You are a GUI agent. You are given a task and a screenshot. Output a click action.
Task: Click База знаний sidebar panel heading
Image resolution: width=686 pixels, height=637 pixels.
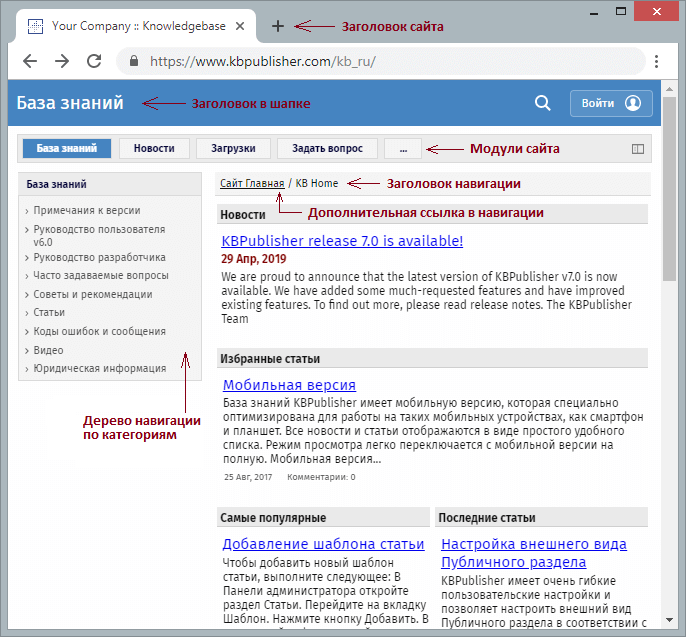(x=56, y=184)
